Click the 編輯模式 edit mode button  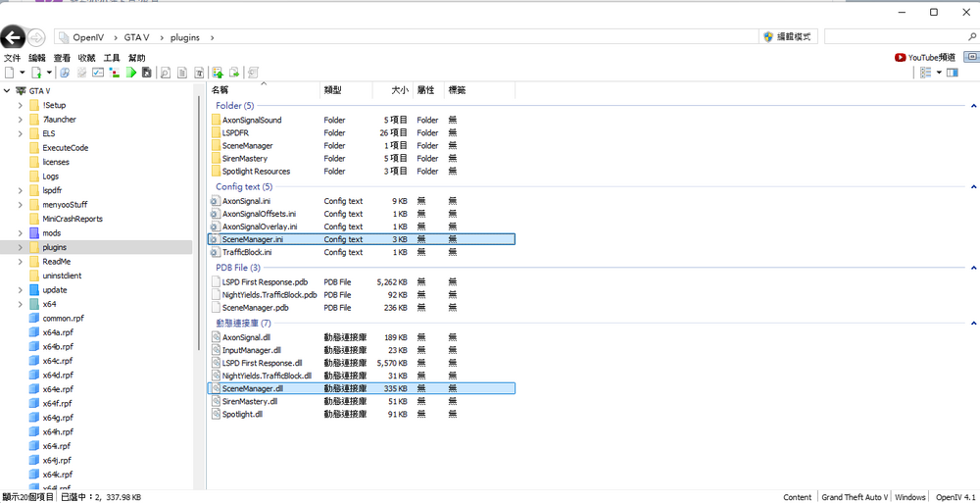[x=789, y=37]
